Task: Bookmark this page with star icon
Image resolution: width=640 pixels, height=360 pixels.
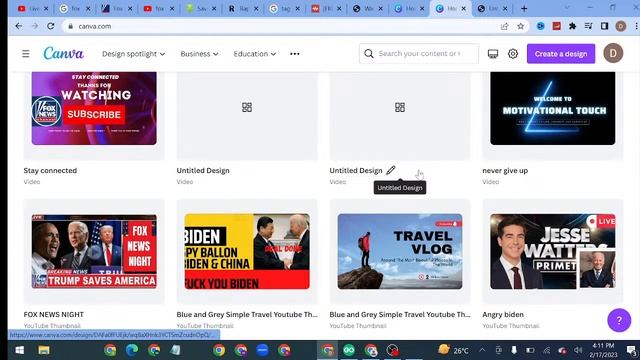Action: pos(520,26)
